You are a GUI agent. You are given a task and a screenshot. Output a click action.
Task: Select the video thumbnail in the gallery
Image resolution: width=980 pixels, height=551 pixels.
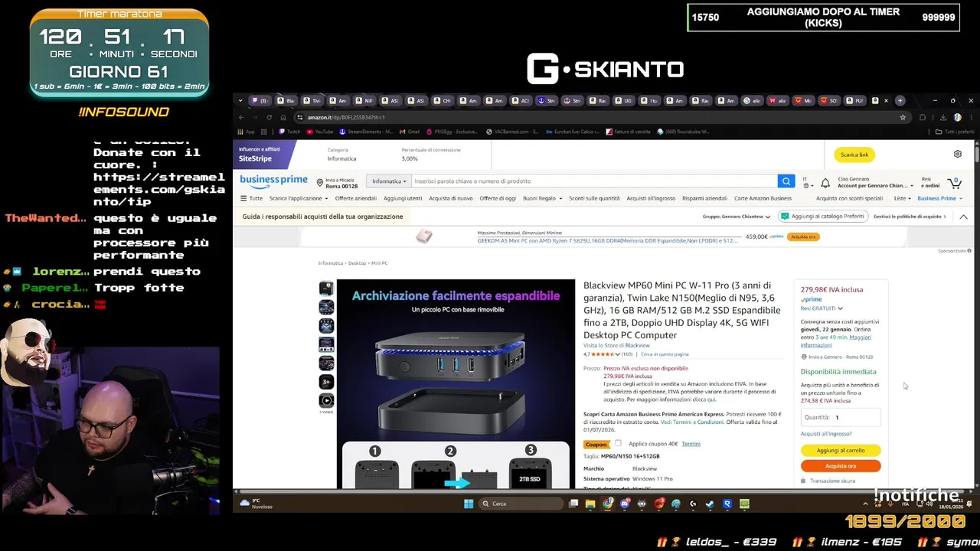coord(326,400)
